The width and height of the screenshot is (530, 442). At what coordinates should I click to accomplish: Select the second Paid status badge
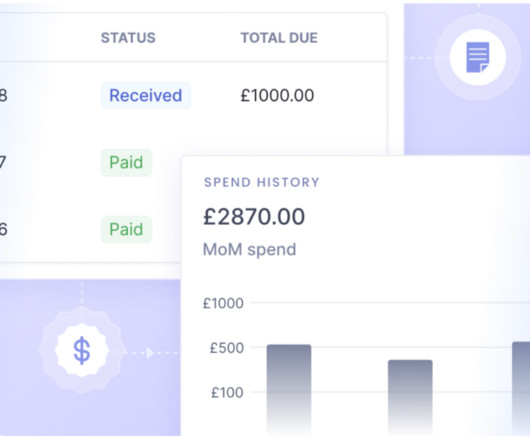point(126,229)
